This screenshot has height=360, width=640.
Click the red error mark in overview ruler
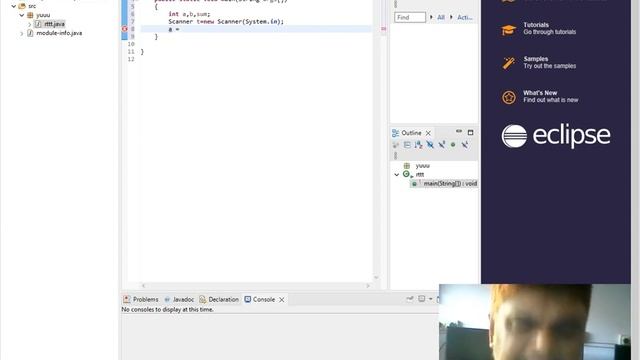click(x=383, y=29)
